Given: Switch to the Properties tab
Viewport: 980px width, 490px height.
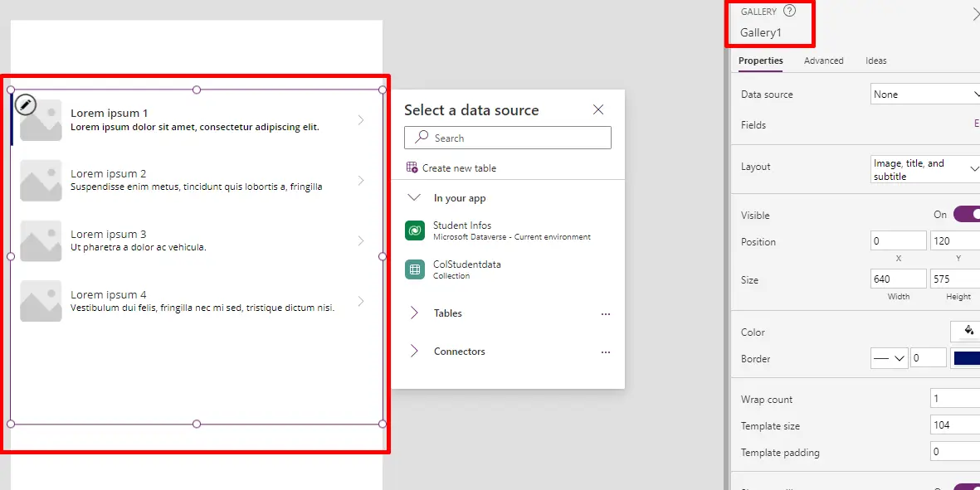Looking at the screenshot, I should 761,61.
